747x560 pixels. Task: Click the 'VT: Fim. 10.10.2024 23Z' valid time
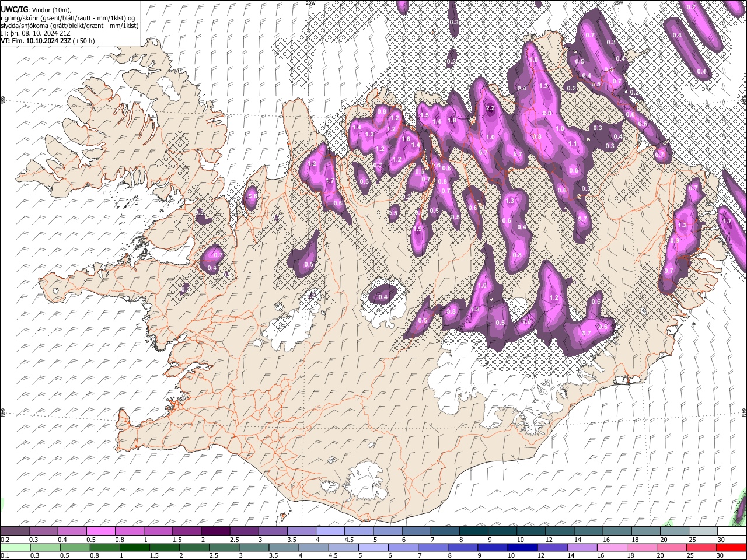click(37, 41)
